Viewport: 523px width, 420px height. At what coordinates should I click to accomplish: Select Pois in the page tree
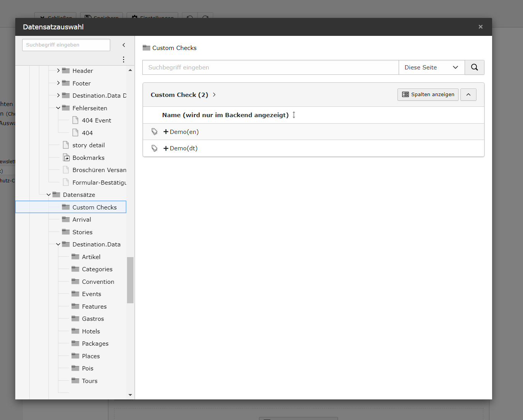click(x=87, y=368)
